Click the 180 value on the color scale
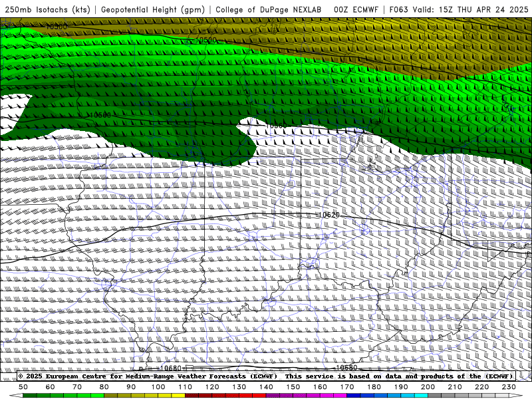The image size is (532, 399). 374,387
